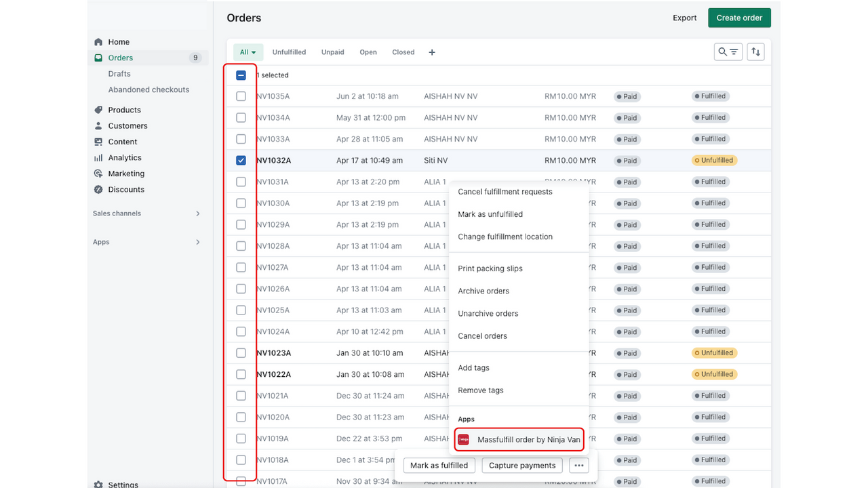Open the All tab dropdown arrow

(x=254, y=52)
